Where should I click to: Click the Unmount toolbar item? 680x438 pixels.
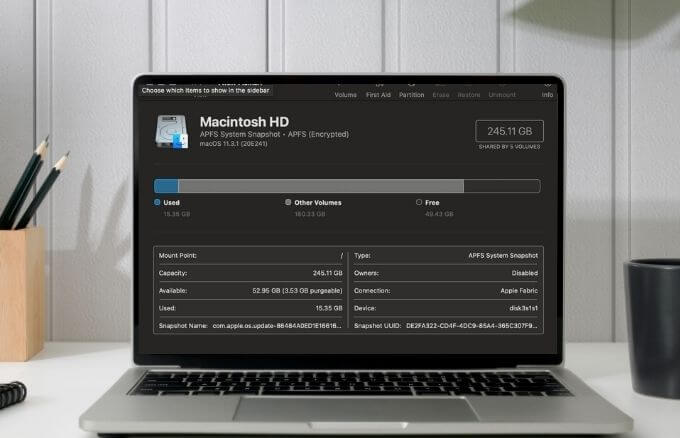tap(502, 94)
